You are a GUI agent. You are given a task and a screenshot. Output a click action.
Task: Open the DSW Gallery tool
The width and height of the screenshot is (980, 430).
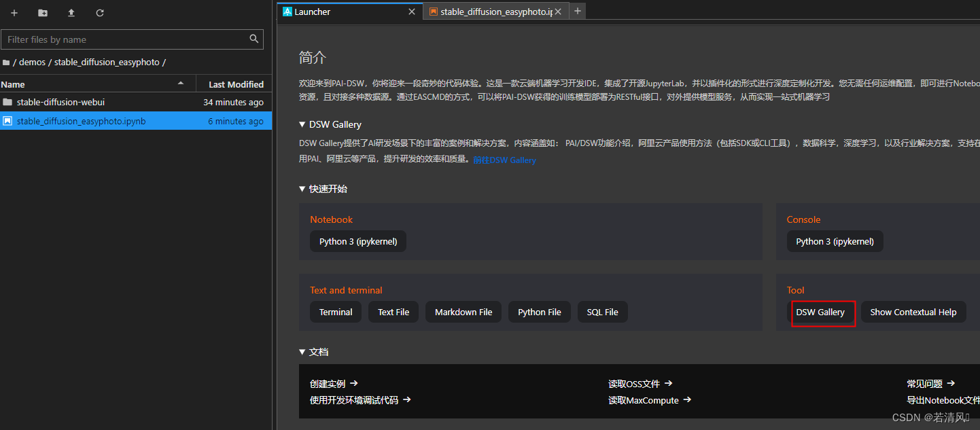tap(820, 312)
